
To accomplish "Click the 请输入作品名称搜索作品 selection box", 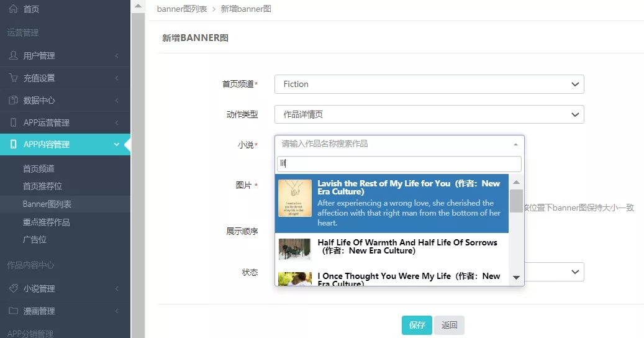I will [399, 144].
